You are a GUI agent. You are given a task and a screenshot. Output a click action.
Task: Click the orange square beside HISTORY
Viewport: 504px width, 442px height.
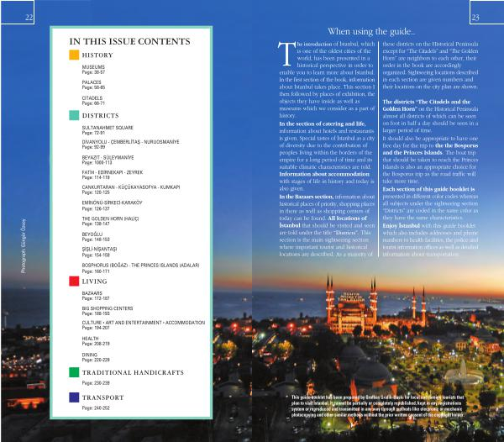75,55
